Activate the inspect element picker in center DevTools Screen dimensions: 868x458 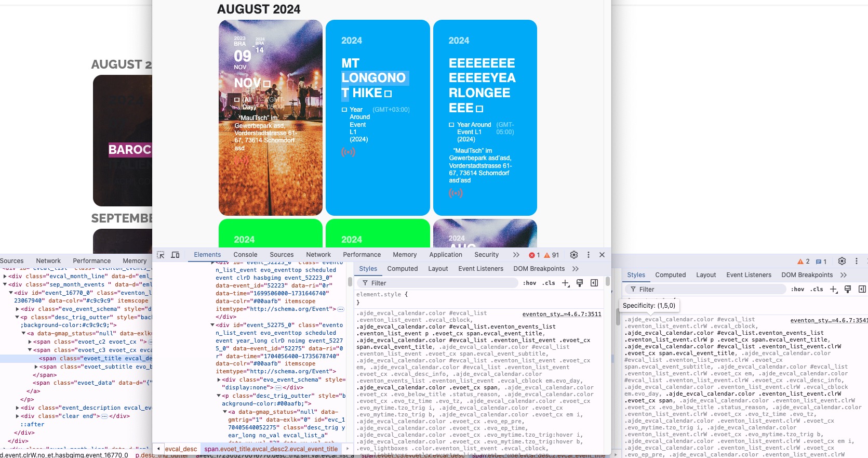pyautogui.click(x=161, y=255)
